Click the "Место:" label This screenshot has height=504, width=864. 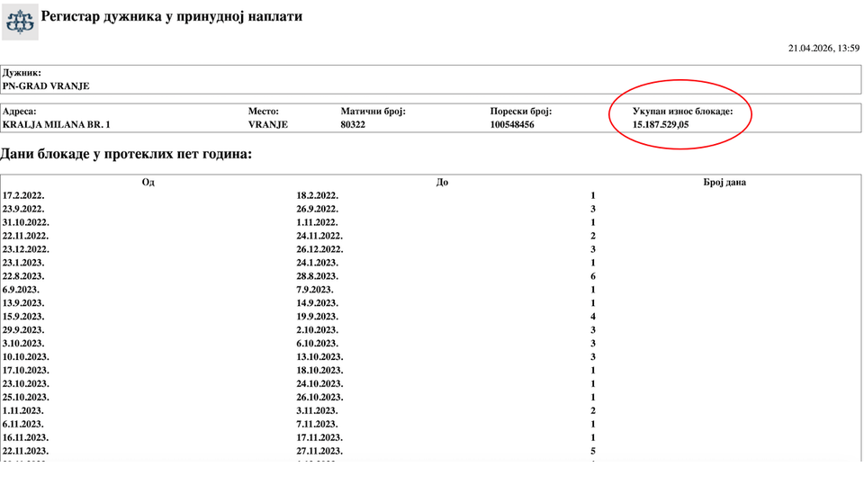tap(264, 112)
